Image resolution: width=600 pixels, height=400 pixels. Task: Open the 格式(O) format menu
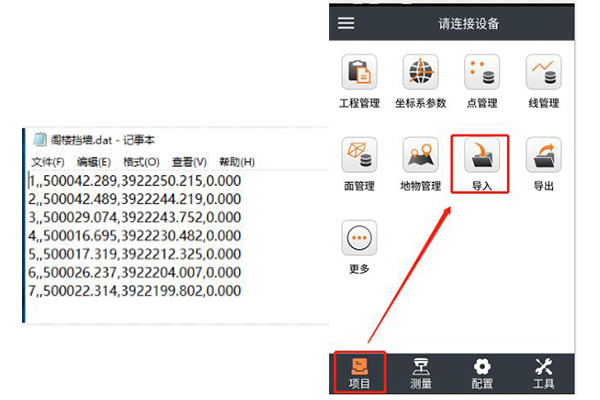(140, 162)
